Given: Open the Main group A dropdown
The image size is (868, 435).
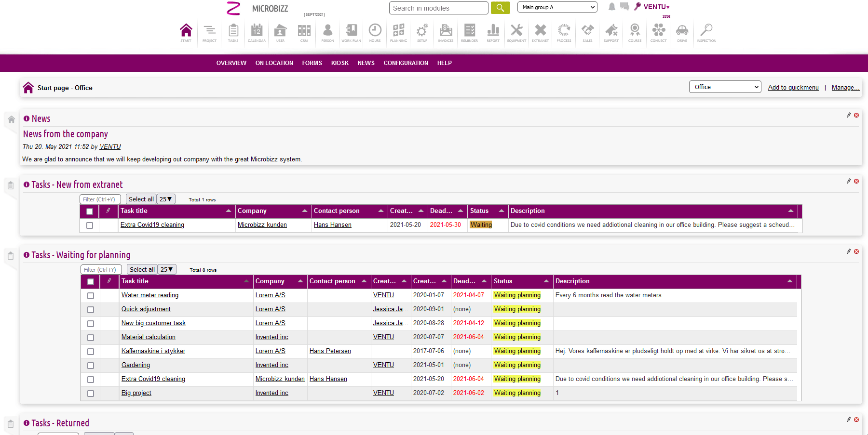Looking at the screenshot, I should (x=557, y=7).
